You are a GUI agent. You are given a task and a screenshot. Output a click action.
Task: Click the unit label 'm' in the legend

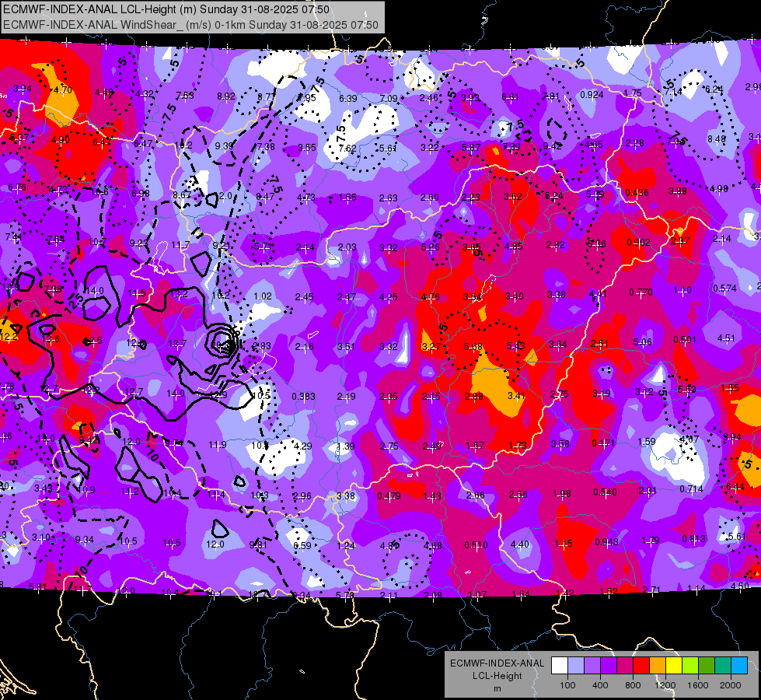tap(497, 688)
